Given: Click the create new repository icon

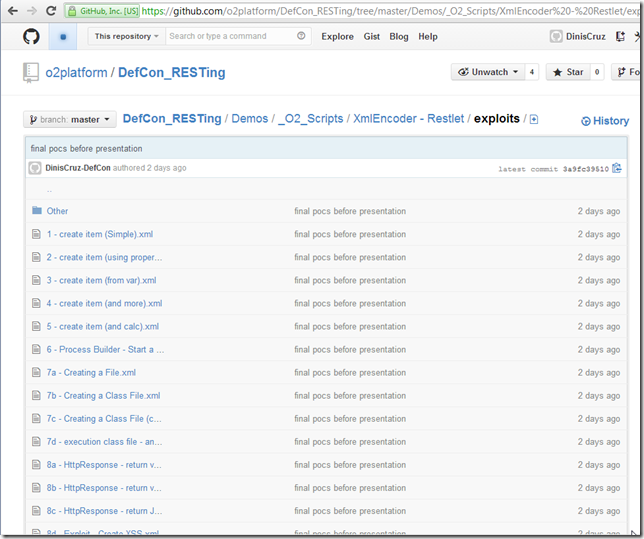Looking at the screenshot, I should point(620,37).
